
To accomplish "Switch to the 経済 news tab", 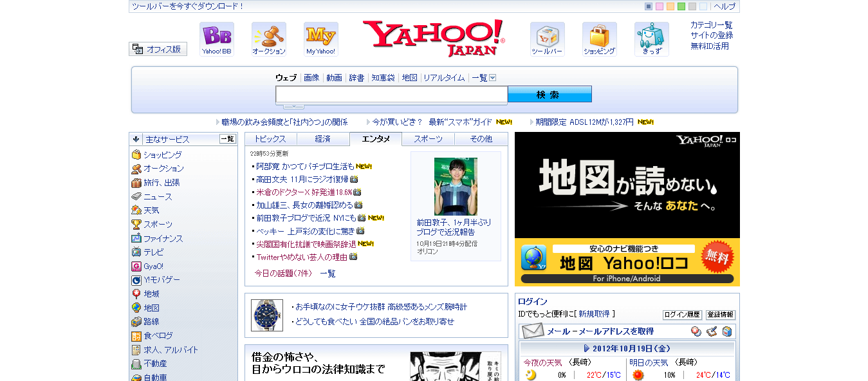I will 323,139.
